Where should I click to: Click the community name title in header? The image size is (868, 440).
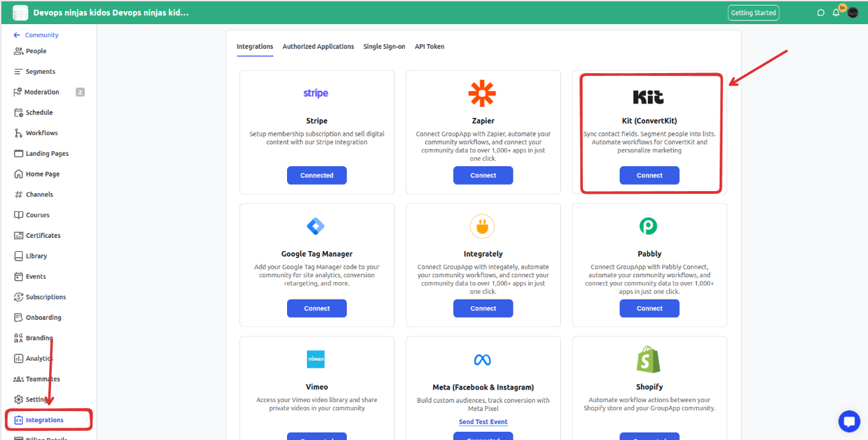coord(111,13)
